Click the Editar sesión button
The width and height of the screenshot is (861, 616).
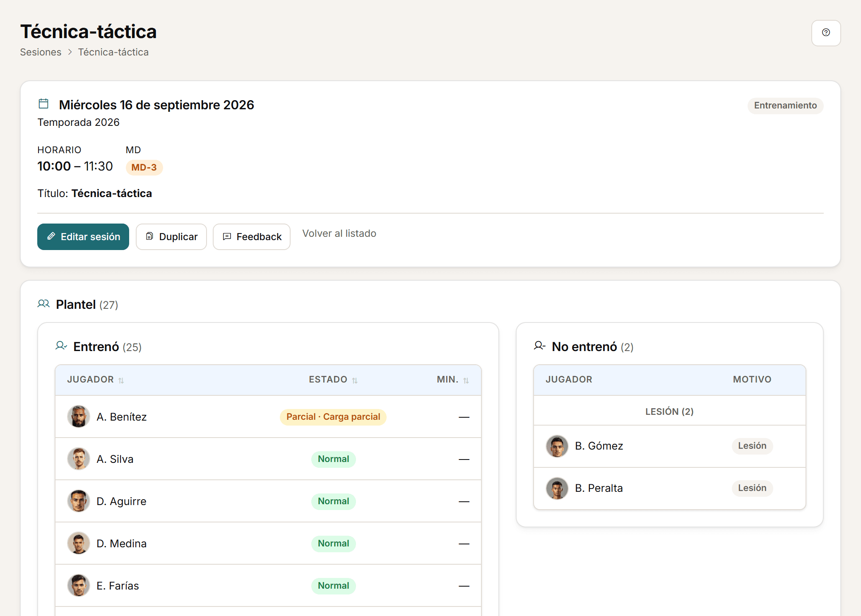coord(83,237)
